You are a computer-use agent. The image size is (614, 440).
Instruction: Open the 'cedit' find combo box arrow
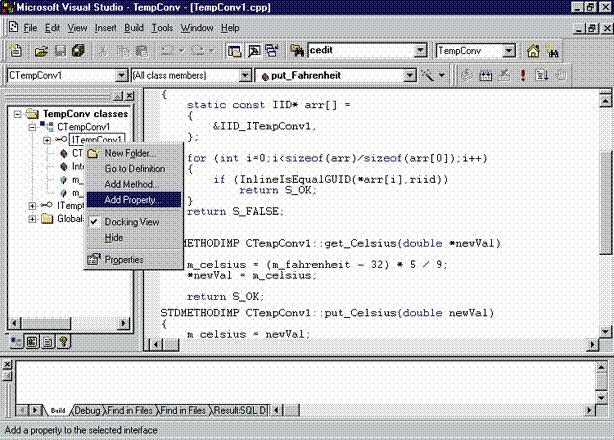[420, 50]
